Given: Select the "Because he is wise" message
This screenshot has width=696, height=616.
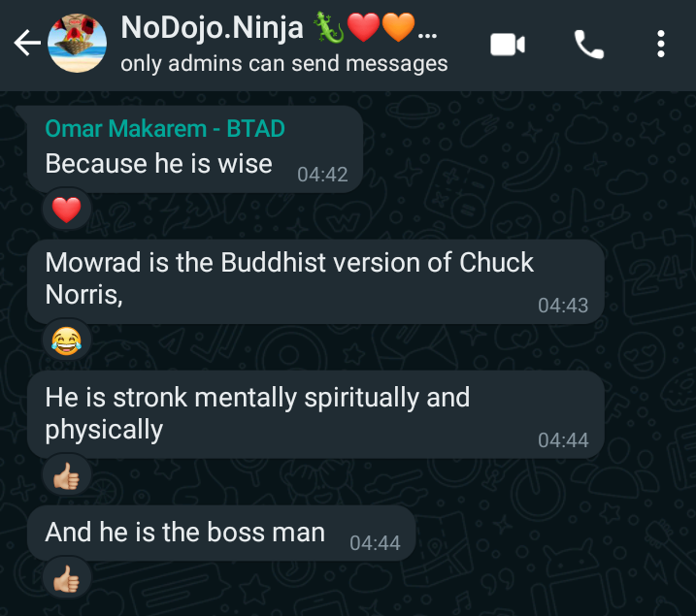Looking at the screenshot, I should pos(195,149).
